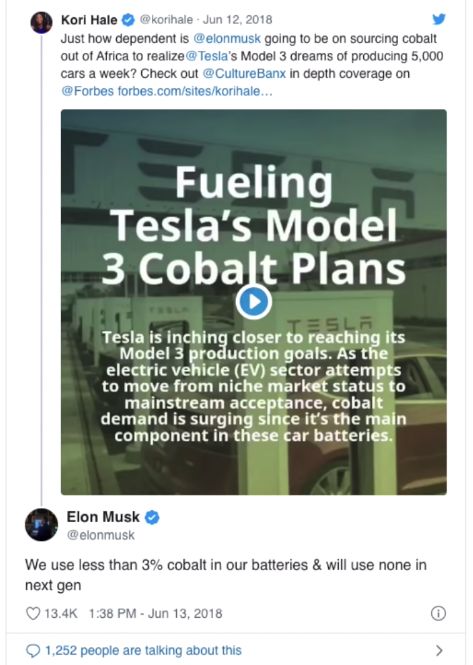View 1,252 people are talking about this
Viewport: 473px width, 665px height.
143,650
